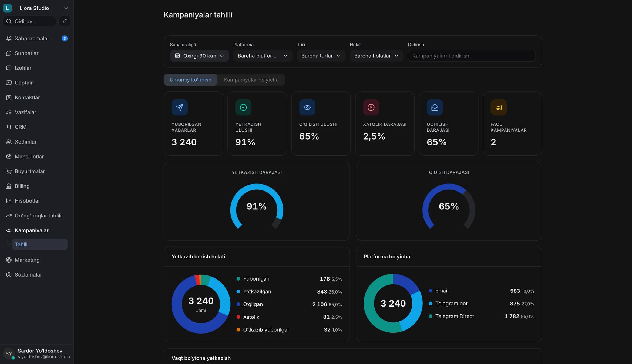Click the Telegram Direct value 1 782

tap(512, 316)
